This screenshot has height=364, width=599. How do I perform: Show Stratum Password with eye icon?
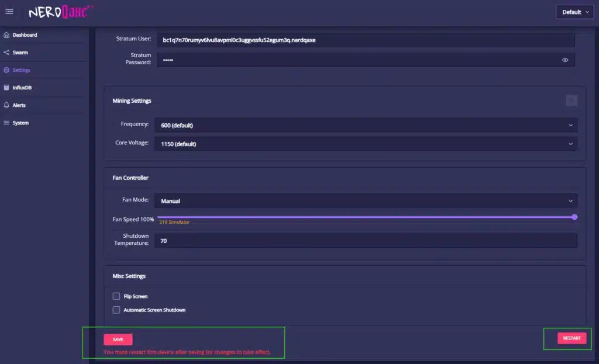click(565, 60)
